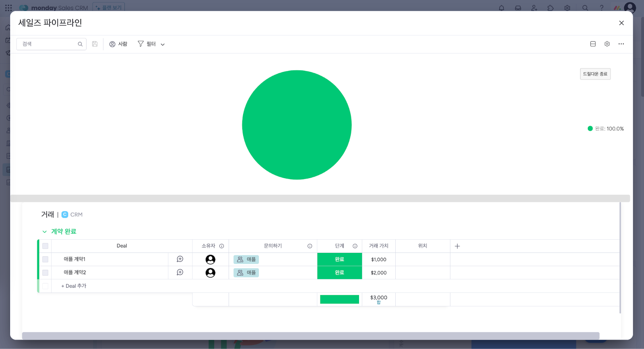Click the green pie chart
The image size is (644, 349).
pos(297,125)
